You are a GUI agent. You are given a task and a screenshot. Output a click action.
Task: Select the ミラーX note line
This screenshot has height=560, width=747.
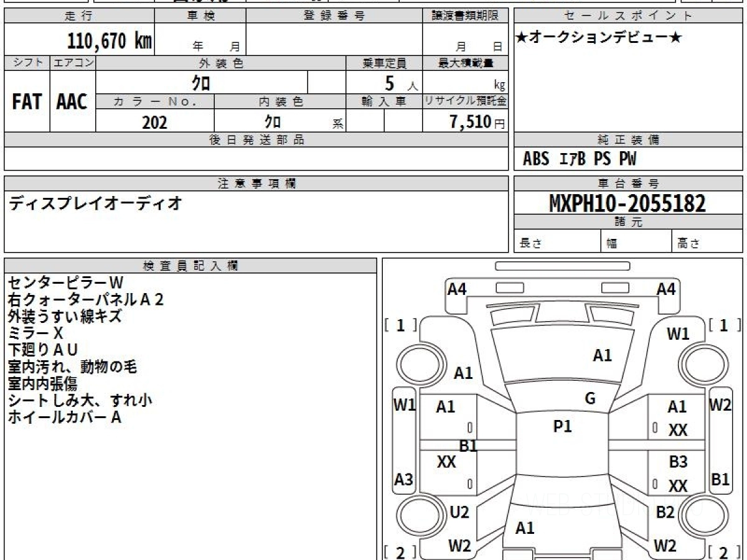coord(35,334)
